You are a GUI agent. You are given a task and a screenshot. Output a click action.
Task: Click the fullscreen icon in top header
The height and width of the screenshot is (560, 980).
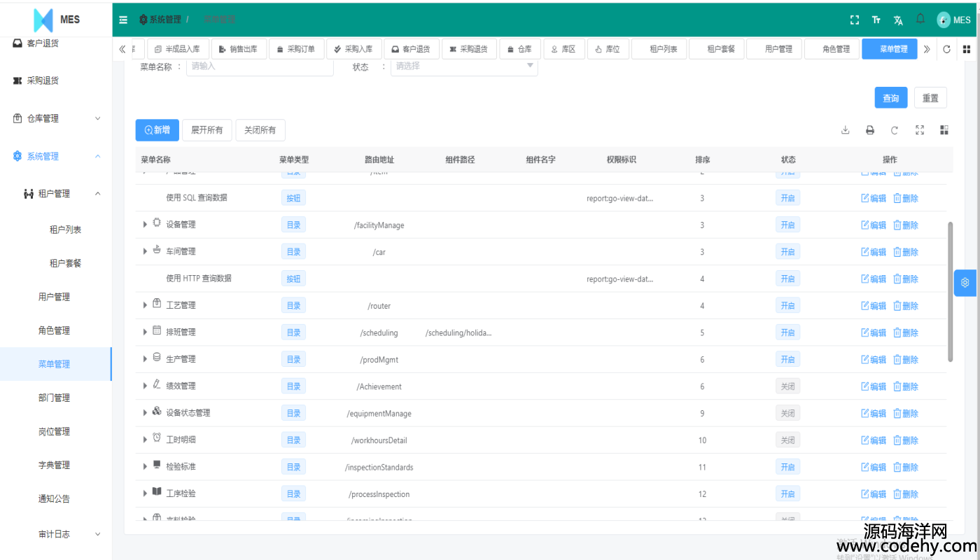pos(855,20)
